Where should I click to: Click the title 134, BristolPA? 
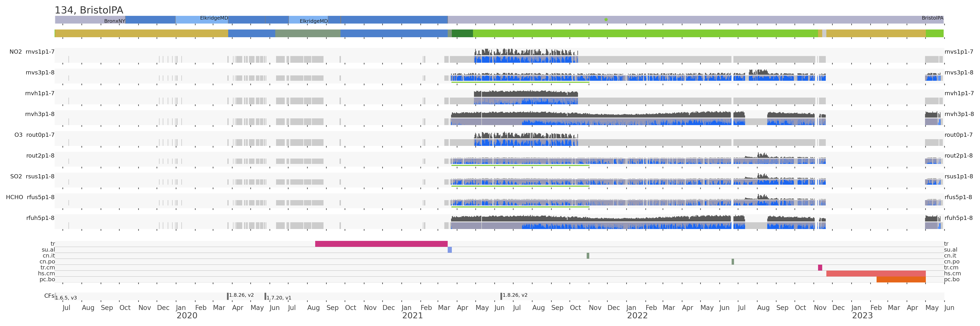click(89, 10)
